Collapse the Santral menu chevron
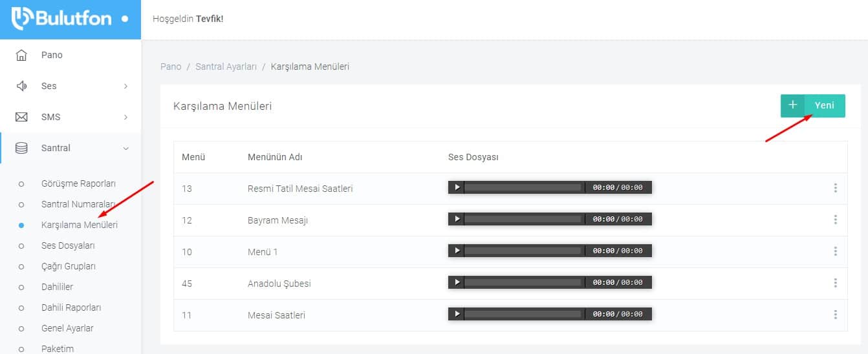This screenshot has width=868, height=354. coord(125,148)
